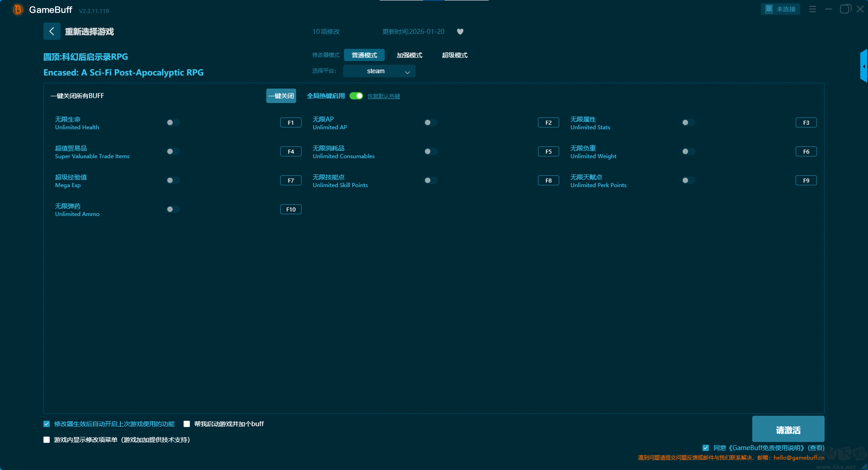Click the F10 hotkey for Unlimited Ammo
This screenshot has height=470, width=868.
pos(291,209)
